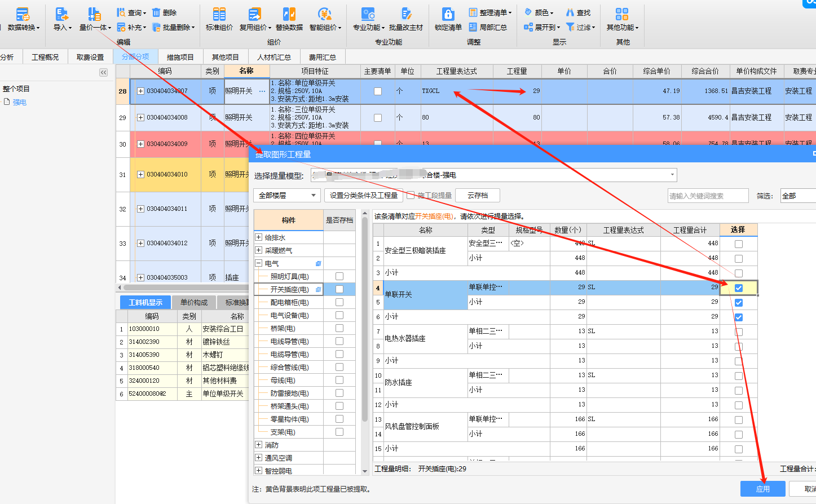816x504 pixels.
Task: Switch to 措施项目 tab
Action: coord(180,57)
